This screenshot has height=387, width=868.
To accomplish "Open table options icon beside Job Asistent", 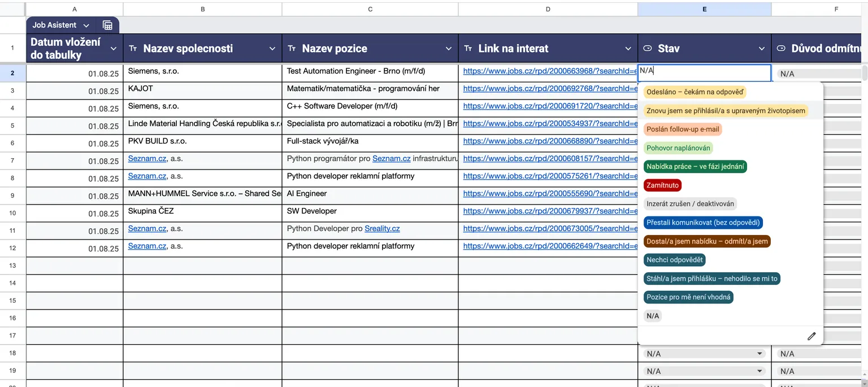I will pos(107,25).
